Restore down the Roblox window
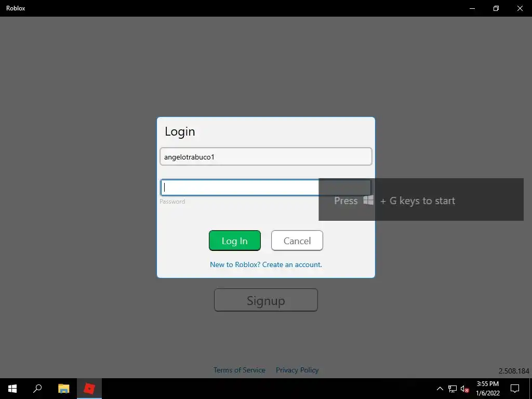The width and height of the screenshot is (532, 399). (x=496, y=8)
